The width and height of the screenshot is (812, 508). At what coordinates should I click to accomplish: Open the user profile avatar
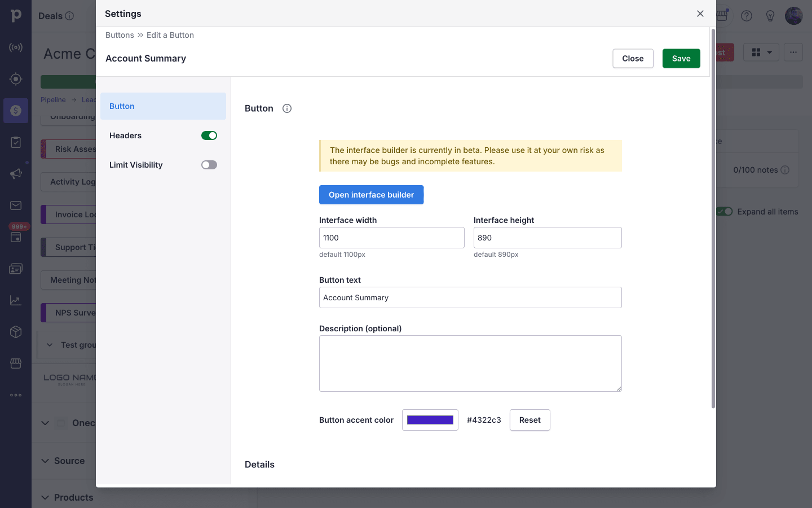(x=794, y=16)
